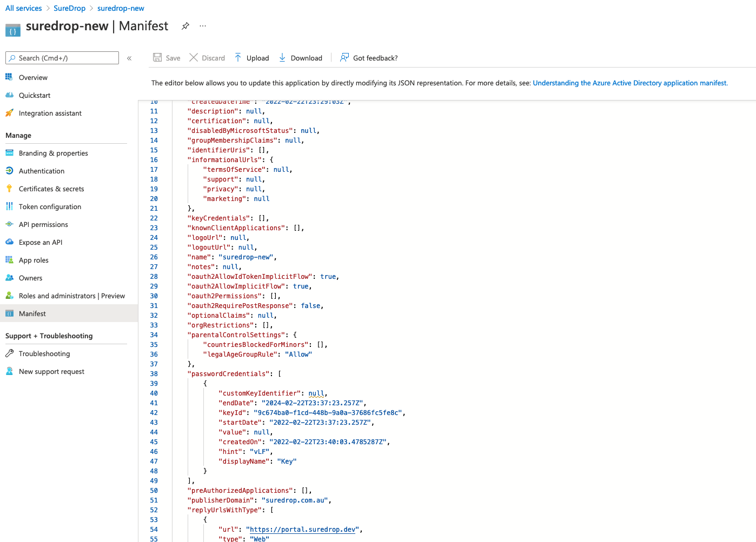Click the suredrop-new manifest header icon

pos(13,30)
